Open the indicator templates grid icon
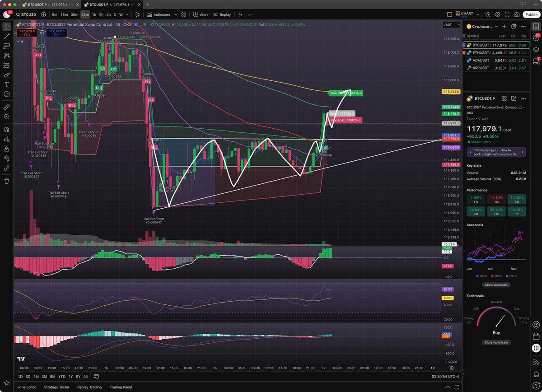The image size is (542, 392). [x=183, y=14]
